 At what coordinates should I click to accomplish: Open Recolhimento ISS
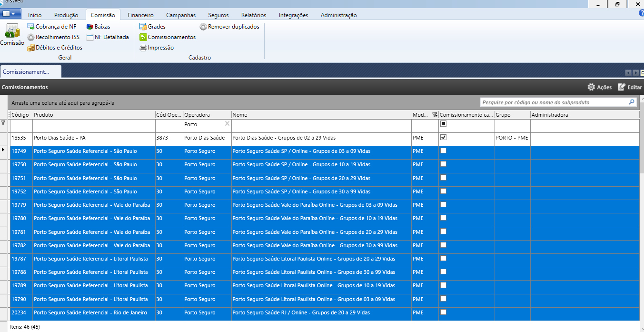pos(53,37)
